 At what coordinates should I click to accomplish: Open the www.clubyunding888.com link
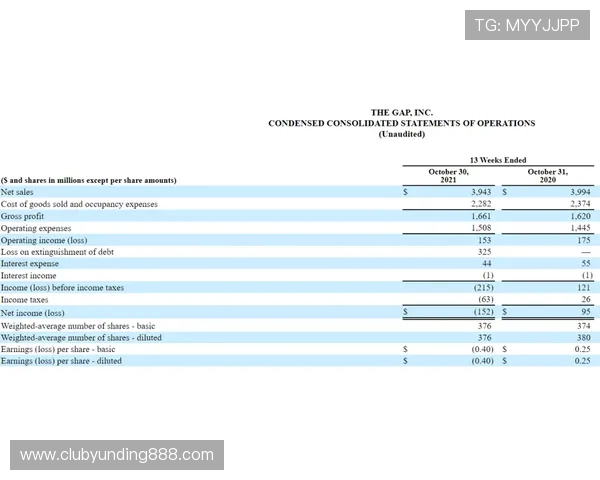click(x=116, y=455)
